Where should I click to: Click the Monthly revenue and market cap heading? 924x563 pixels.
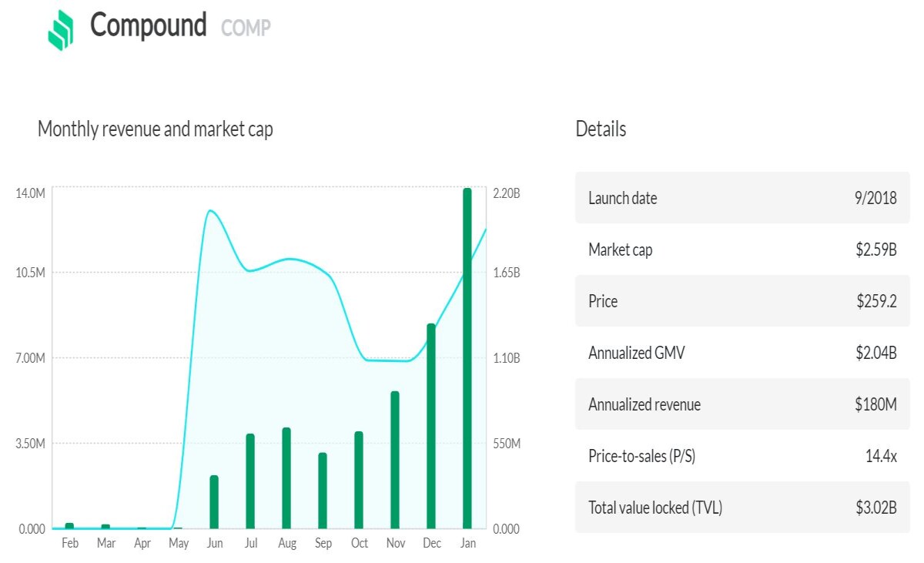(x=156, y=129)
